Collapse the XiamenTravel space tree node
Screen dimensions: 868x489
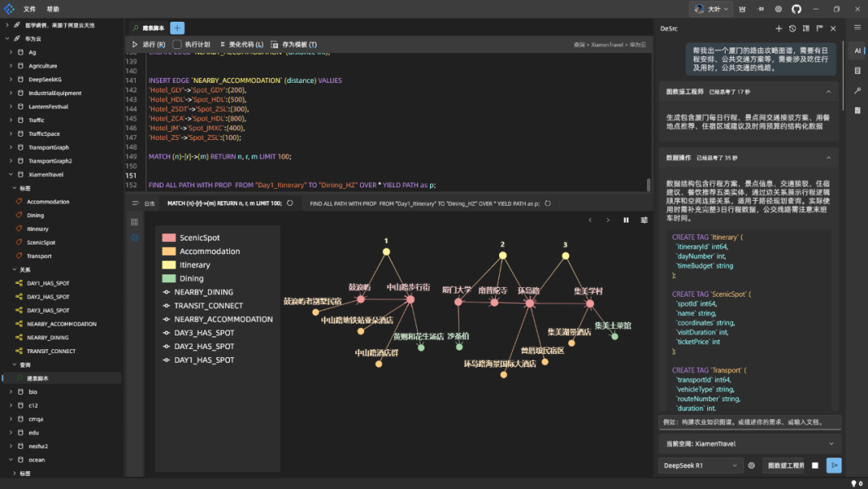(10, 175)
